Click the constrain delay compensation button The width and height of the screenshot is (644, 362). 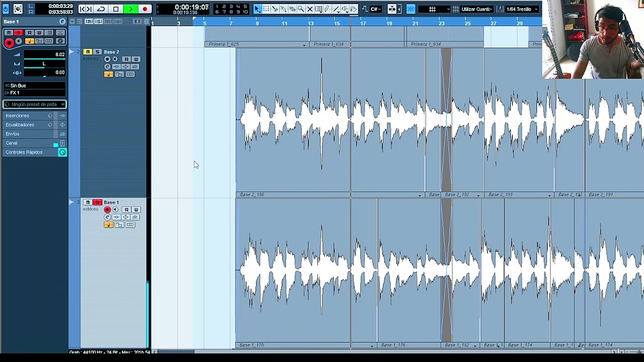[18, 9]
